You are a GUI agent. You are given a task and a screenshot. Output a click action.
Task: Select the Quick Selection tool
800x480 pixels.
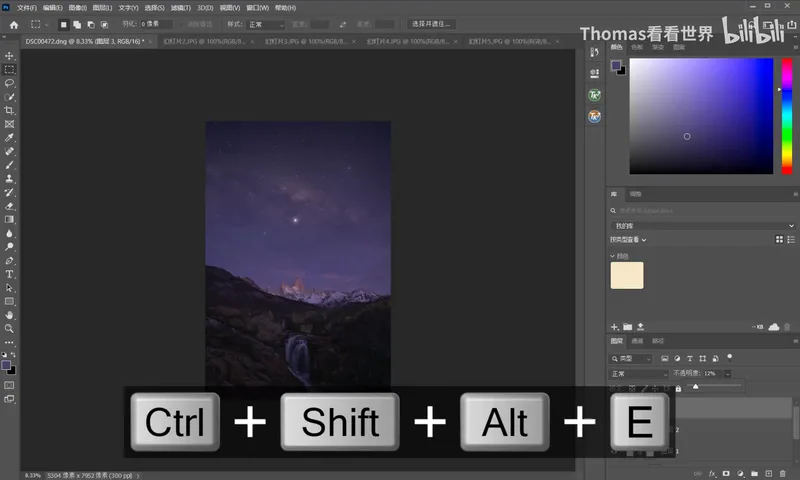pos(9,96)
